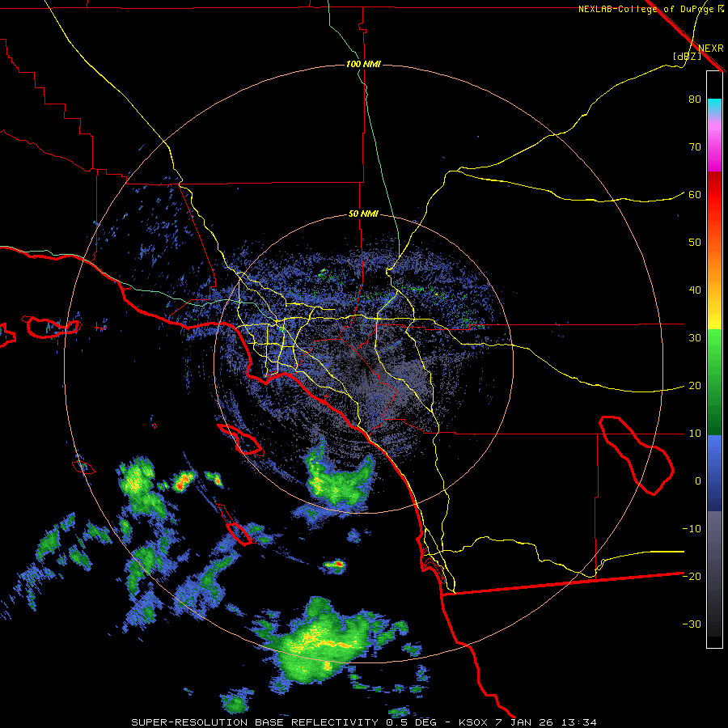
Task: Click the 60 value on the dBZ scale
Action: point(695,194)
